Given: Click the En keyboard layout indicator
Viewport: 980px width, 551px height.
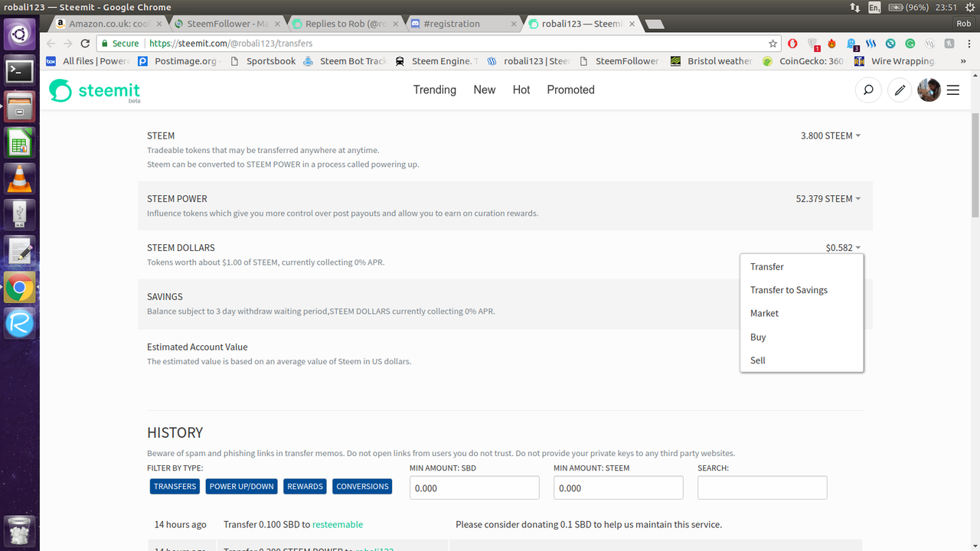Looking at the screenshot, I should point(875,7).
